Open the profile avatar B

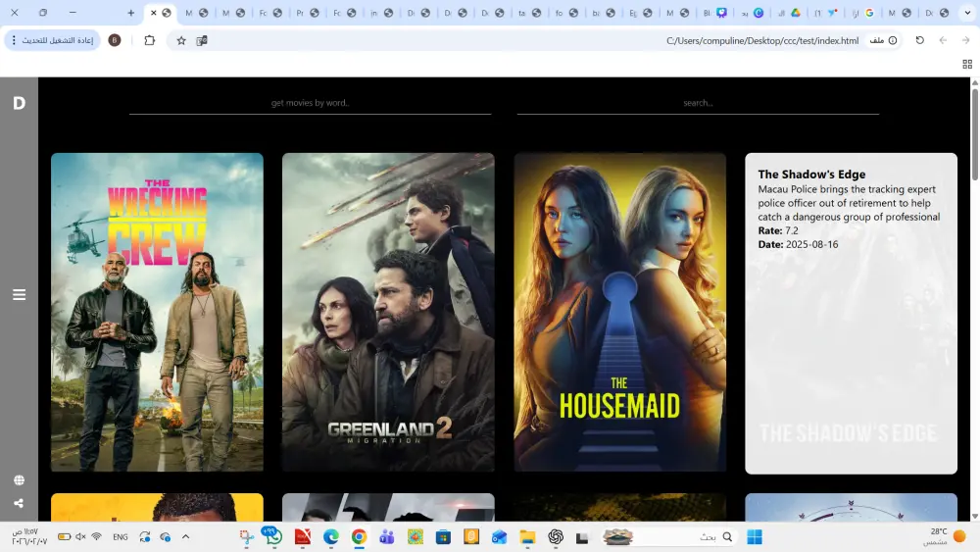pyautogui.click(x=115, y=40)
